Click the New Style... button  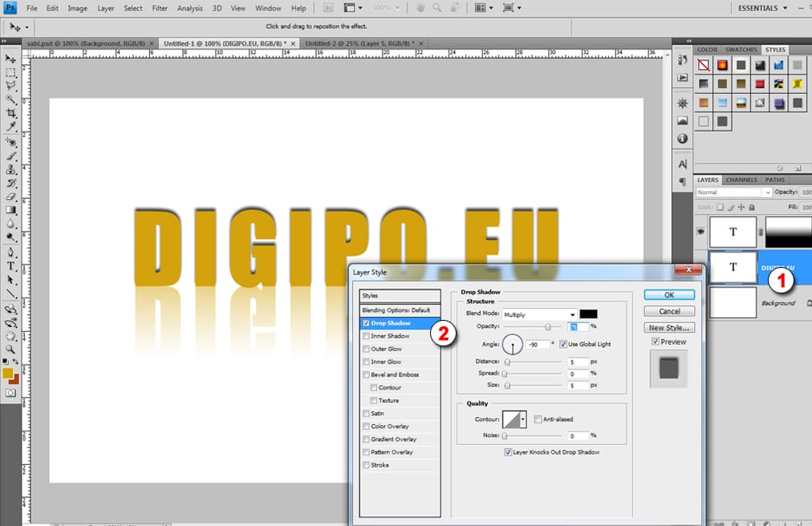click(669, 328)
